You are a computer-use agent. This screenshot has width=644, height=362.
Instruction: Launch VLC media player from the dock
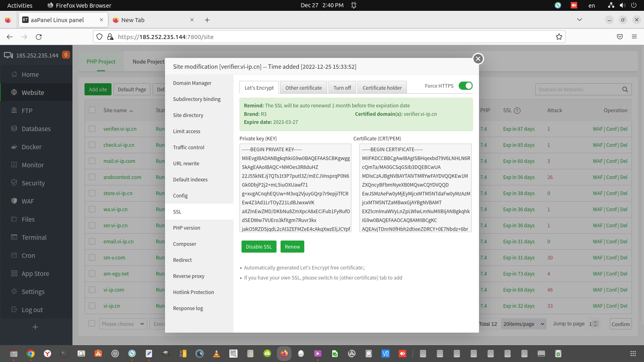point(217,354)
